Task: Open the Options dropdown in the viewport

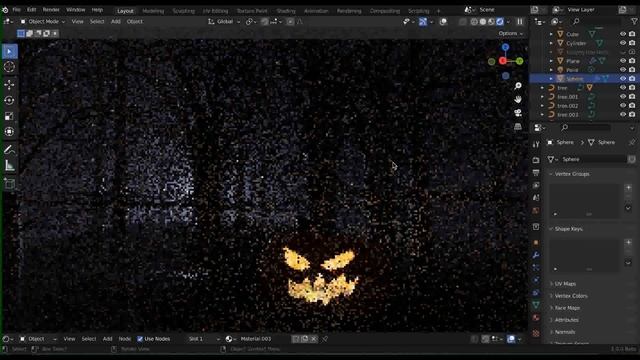Action: pos(510,33)
